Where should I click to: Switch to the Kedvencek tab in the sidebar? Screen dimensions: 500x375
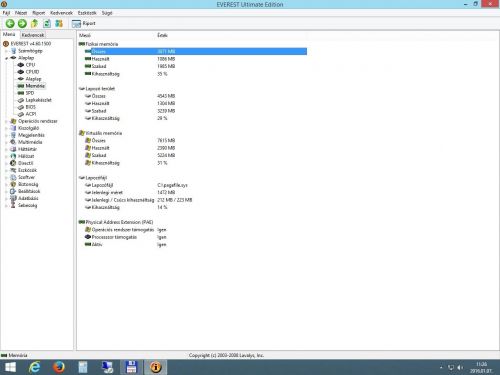(33, 35)
